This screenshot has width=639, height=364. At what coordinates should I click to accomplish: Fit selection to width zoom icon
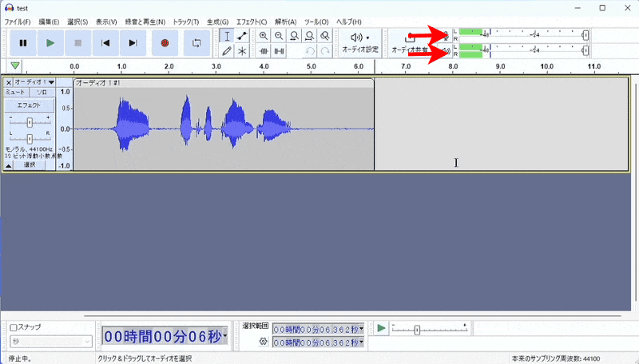294,36
